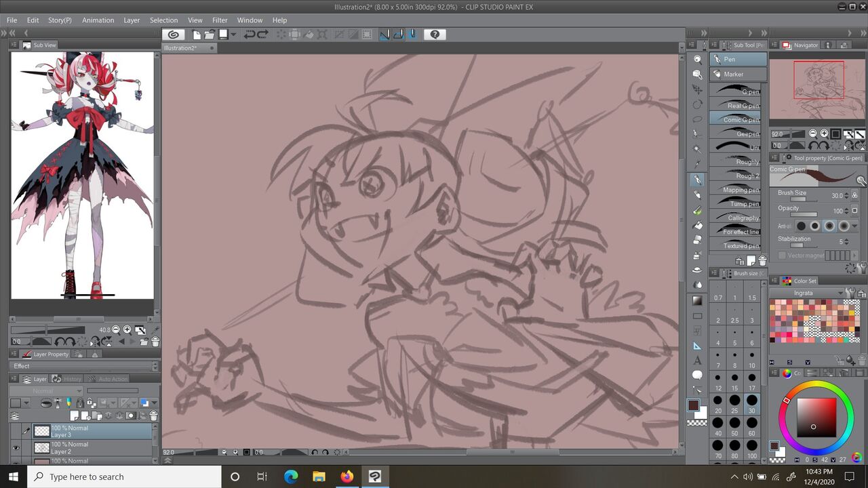Open the help question mark icon
The image size is (868, 488).
point(435,34)
